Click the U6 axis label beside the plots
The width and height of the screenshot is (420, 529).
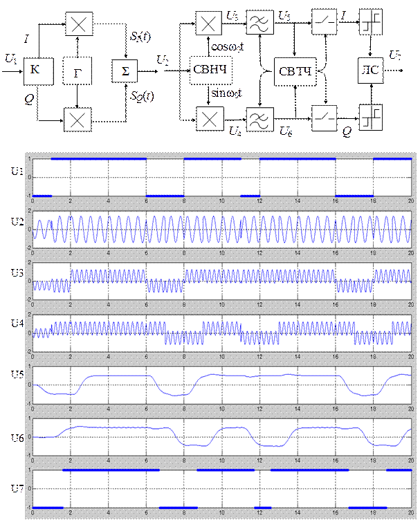tap(17, 438)
